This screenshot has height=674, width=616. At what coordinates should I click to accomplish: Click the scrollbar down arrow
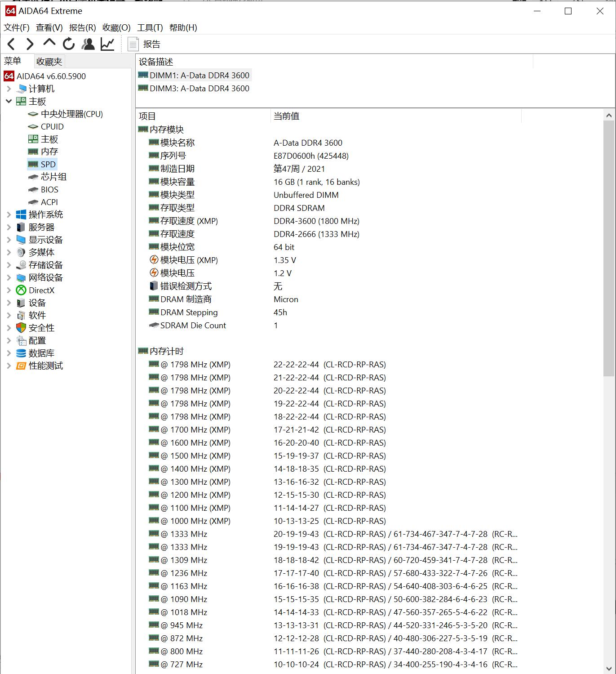(609, 668)
